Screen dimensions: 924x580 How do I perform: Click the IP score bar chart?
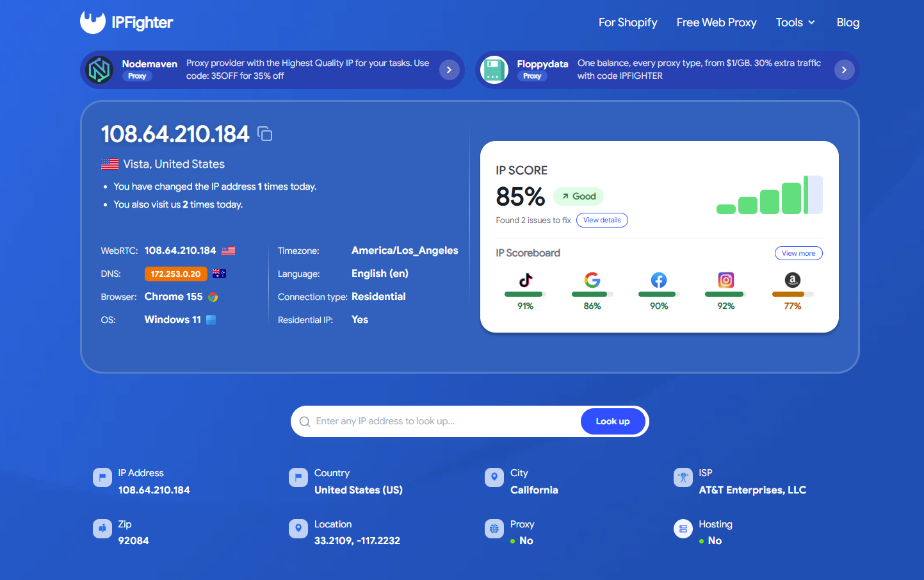pos(770,195)
